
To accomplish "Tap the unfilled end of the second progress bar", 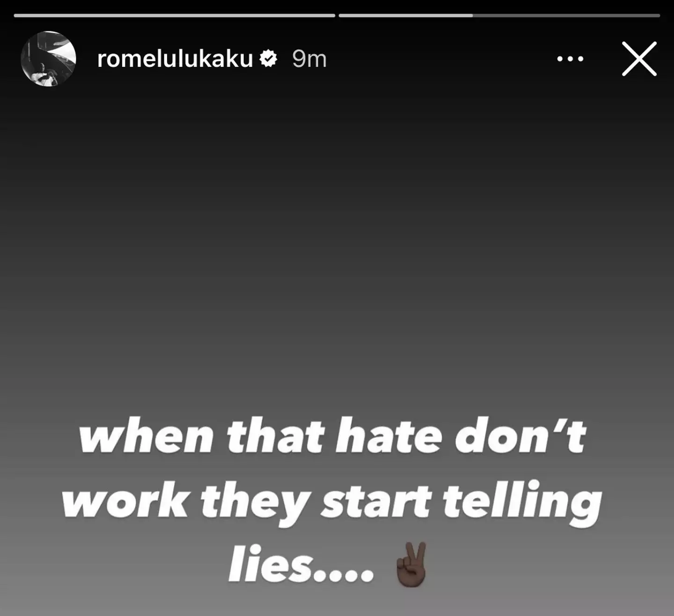I will 566,15.
